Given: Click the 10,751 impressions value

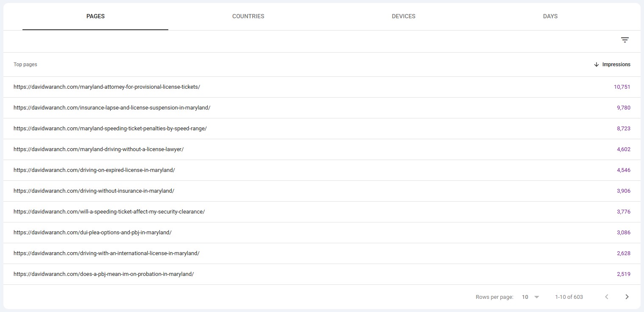Looking at the screenshot, I should (x=622, y=87).
